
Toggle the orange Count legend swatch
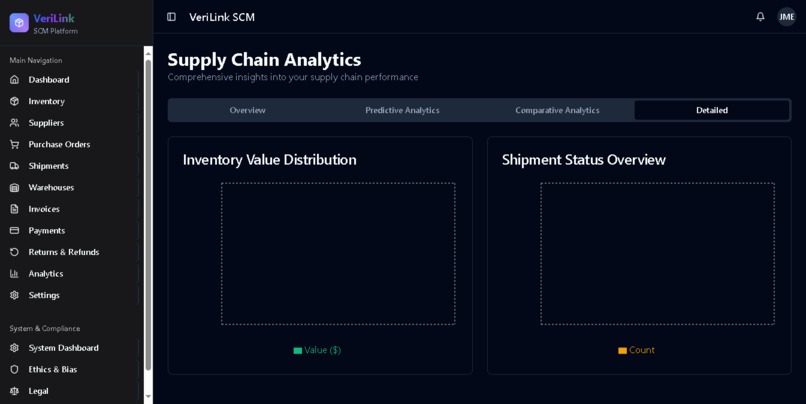pos(622,351)
